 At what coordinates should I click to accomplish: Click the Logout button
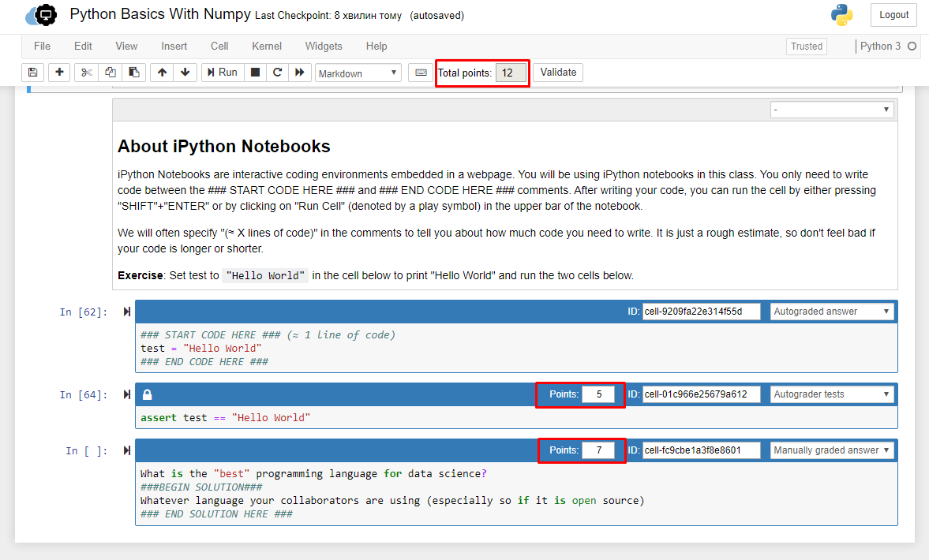893,15
